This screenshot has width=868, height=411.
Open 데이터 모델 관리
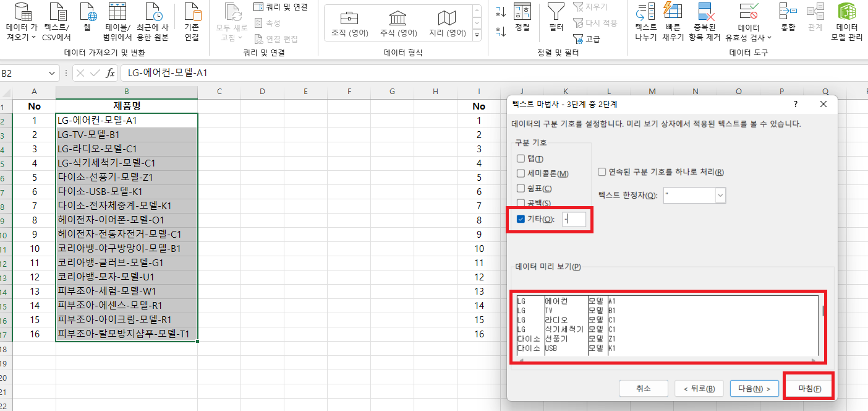847,22
